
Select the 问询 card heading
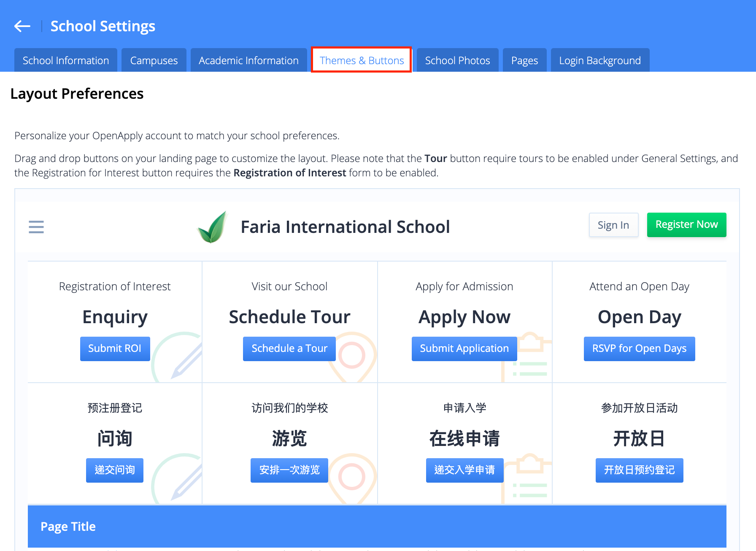[115, 438]
